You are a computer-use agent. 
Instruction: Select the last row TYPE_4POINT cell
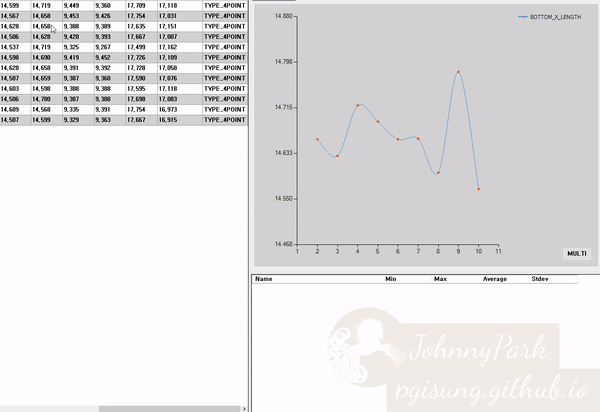click(x=225, y=120)
